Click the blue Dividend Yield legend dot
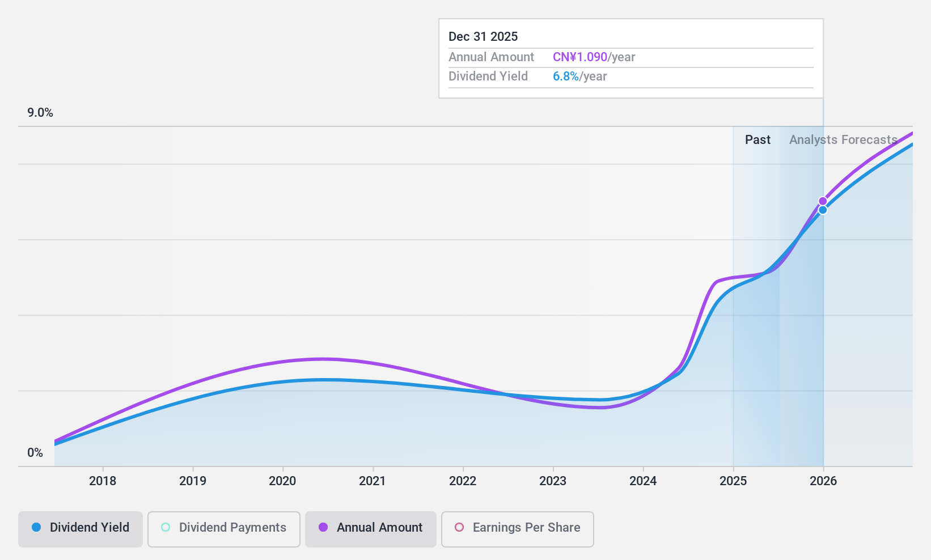931x560 pixels. pyautogui.click(x=36, y=527)
